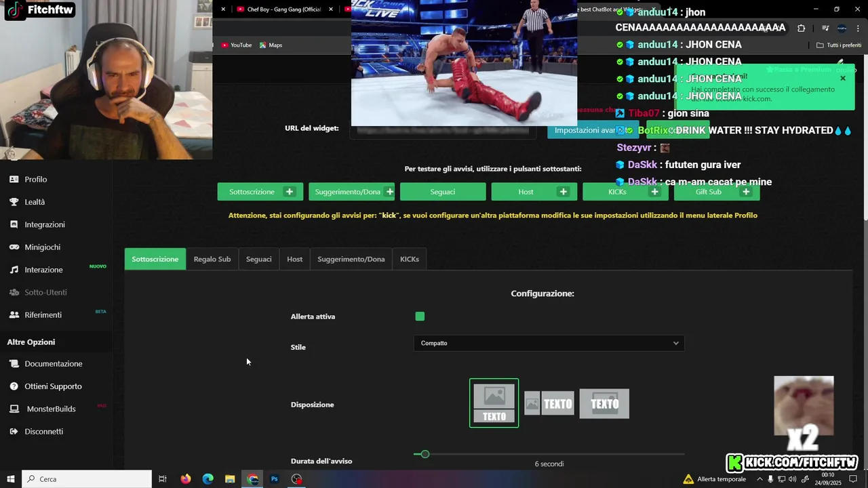
Task: Open Ottieni Supporto question mark icon
Action: 14,386
